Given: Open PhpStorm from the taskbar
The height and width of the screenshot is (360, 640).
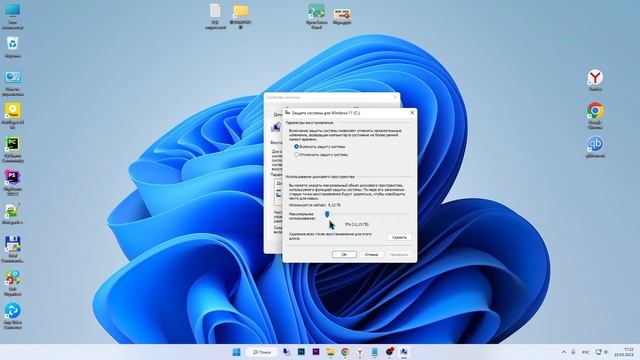Looking at the screenshot, I should pyautogui.click(x=316, y=352).
